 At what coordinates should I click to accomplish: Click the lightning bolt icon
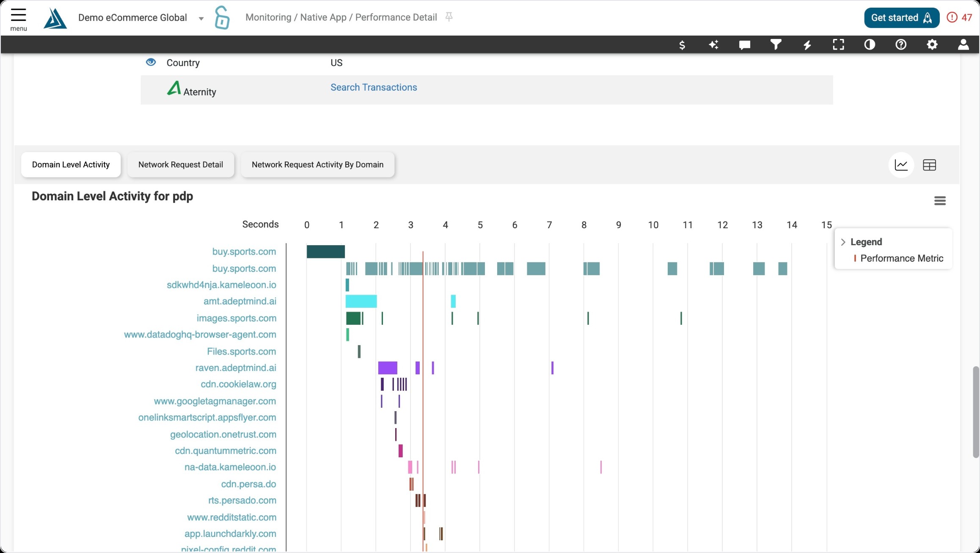click(x=807, y=45)
